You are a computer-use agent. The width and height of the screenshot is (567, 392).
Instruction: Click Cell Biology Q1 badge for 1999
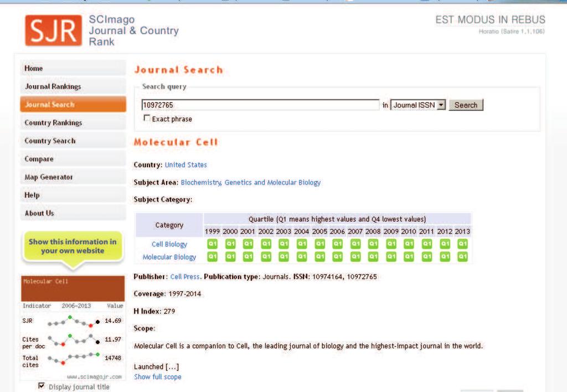click(x=212, y=244)
